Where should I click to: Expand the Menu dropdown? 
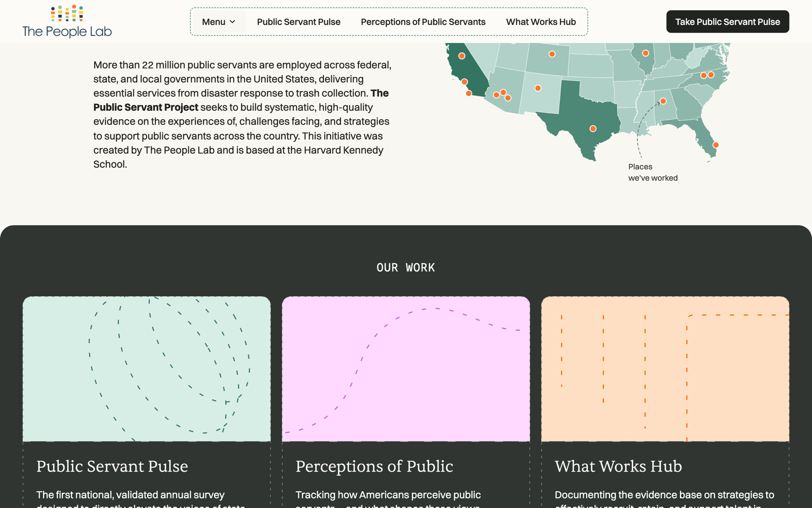coord(219,22)
